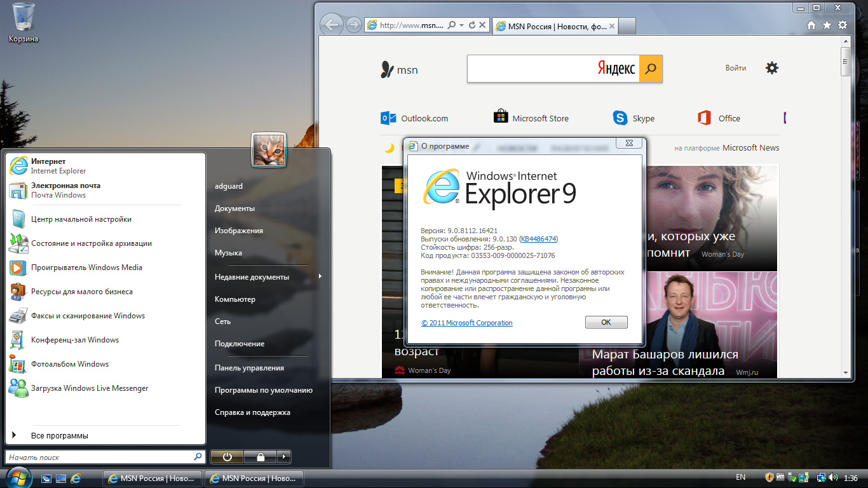
Task: Launch Проигрыватель Windows Media
Action: (x=105, y=268)
